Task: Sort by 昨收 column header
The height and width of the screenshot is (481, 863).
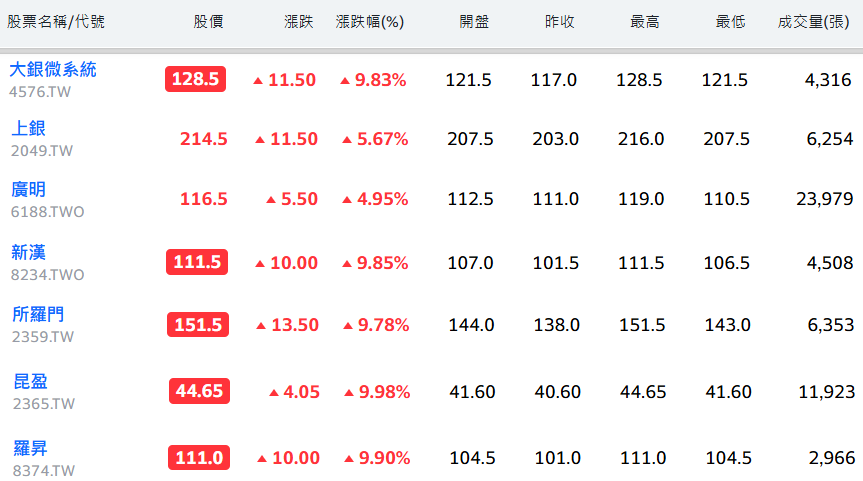Action: [x=559, y=22]
